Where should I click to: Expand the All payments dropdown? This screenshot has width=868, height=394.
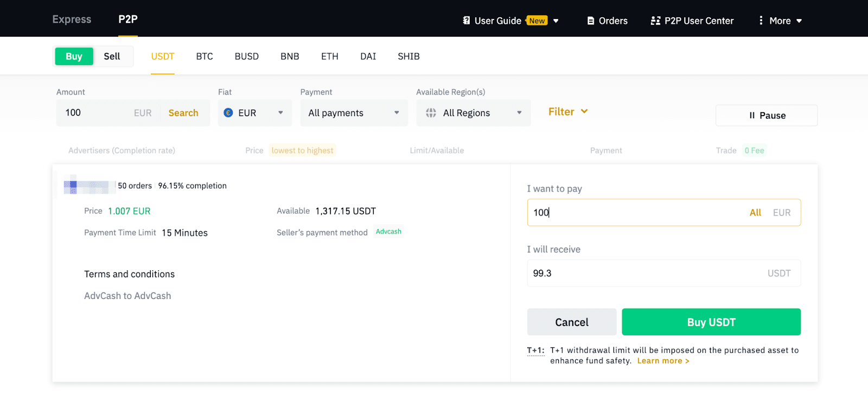click(354, 113)
